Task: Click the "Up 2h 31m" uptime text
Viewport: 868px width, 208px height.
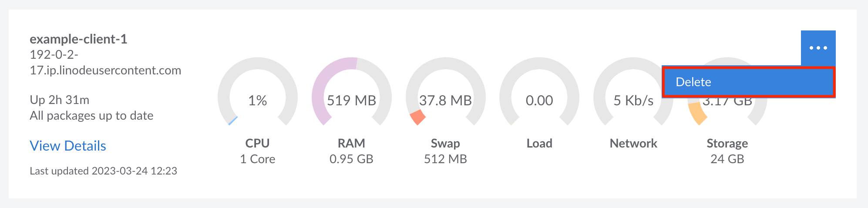Action: click(x=60, y=100)
